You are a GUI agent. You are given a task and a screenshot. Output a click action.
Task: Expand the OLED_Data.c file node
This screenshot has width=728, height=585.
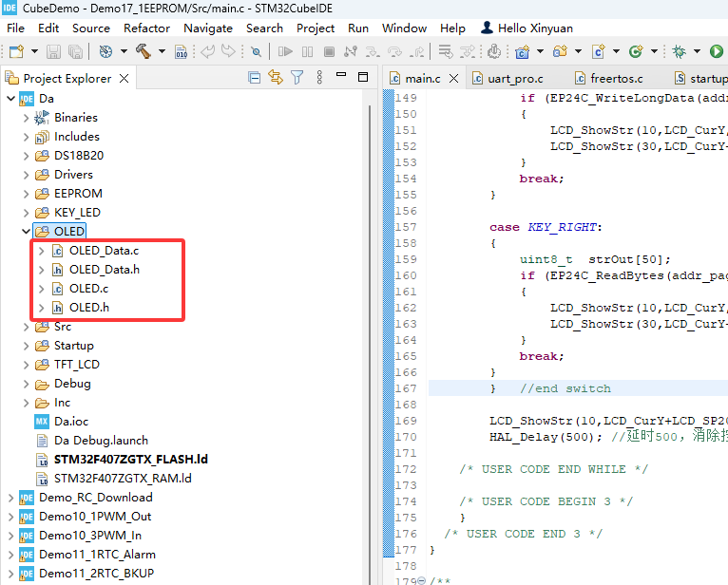point(41,251)
